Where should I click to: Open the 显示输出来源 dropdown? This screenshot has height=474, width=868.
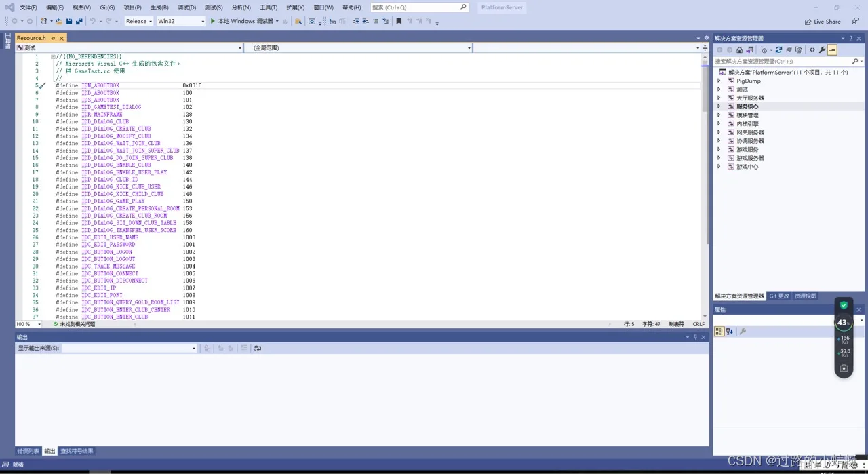[x=129, y=349]
